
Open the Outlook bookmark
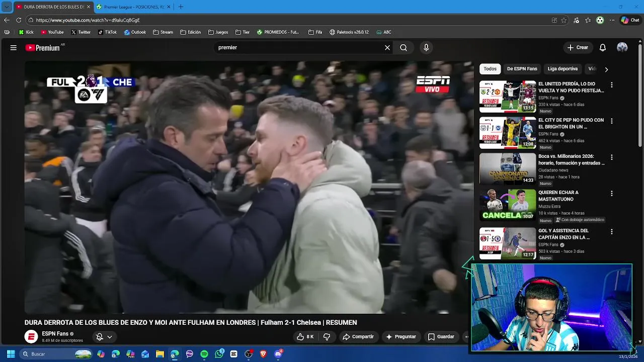pyautogui.click(x=135, y=32)
